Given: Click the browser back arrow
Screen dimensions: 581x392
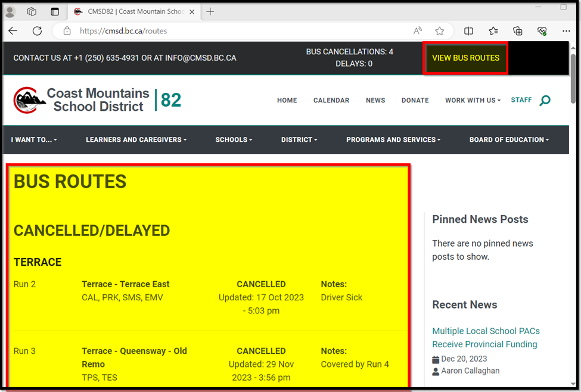Looking at the screenshot, I should [13, 31].
